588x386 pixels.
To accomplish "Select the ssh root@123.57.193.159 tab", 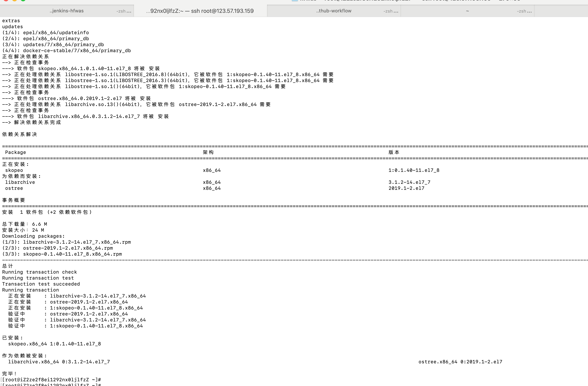I will pos(200,11).
